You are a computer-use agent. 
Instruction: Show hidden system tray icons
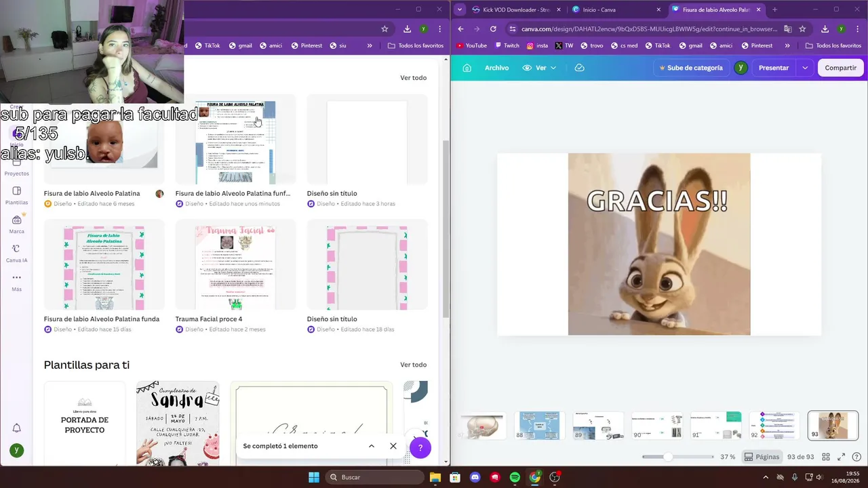[x=766, y=477]
